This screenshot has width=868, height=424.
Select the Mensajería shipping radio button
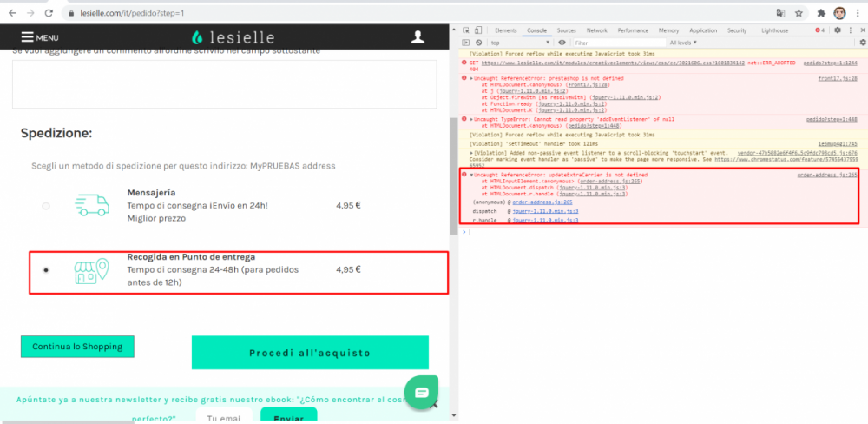(46, 206)
